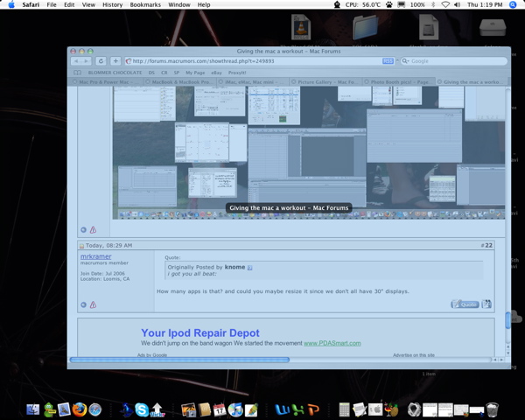Open Microsoft PowerPoint dock icon

tap(313, 409)
